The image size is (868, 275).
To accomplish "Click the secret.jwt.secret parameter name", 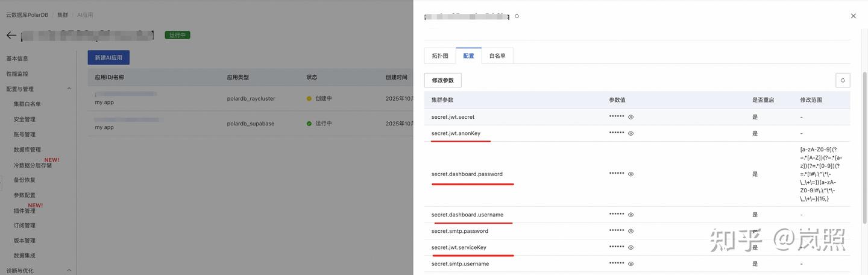I will [453, 117].
